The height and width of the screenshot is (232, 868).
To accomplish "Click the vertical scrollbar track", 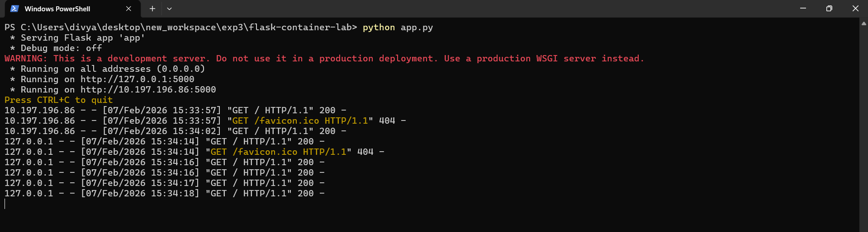I will click(x=863, y=126).
